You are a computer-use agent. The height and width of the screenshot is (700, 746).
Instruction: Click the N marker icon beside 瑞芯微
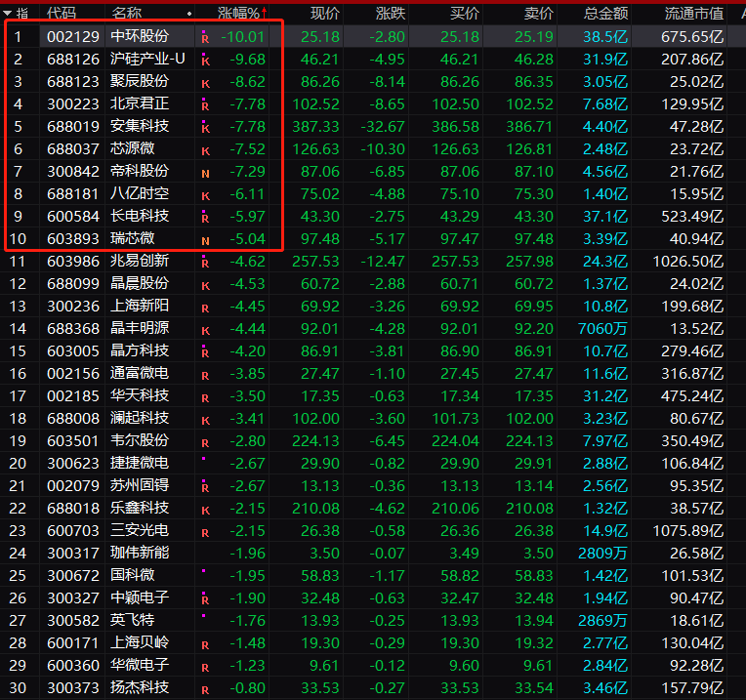(x=206, y=239)
